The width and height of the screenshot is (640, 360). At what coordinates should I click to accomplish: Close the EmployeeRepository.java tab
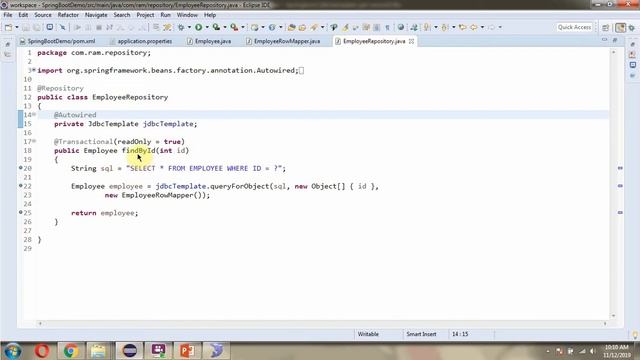(x=411, y=41)
